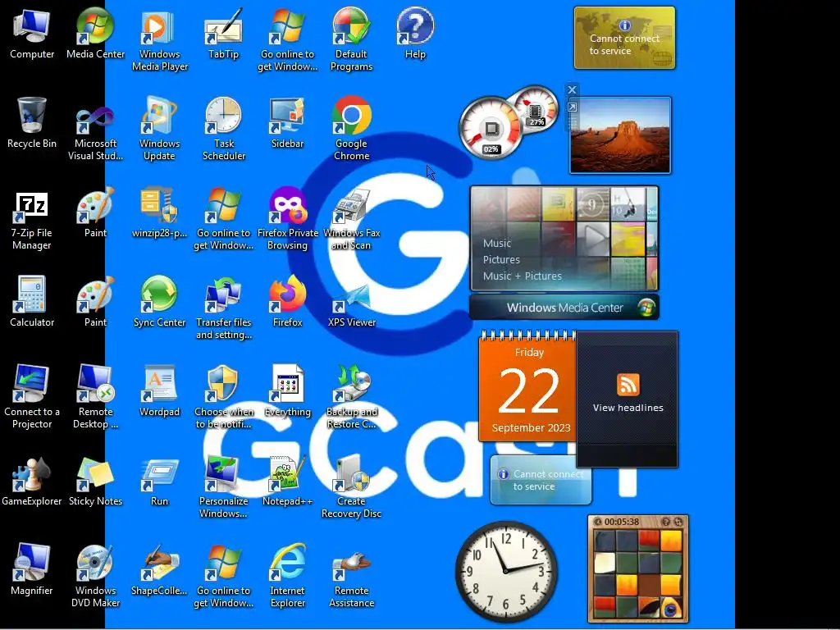Open the Sync Center shortcut

pos(160,302)
